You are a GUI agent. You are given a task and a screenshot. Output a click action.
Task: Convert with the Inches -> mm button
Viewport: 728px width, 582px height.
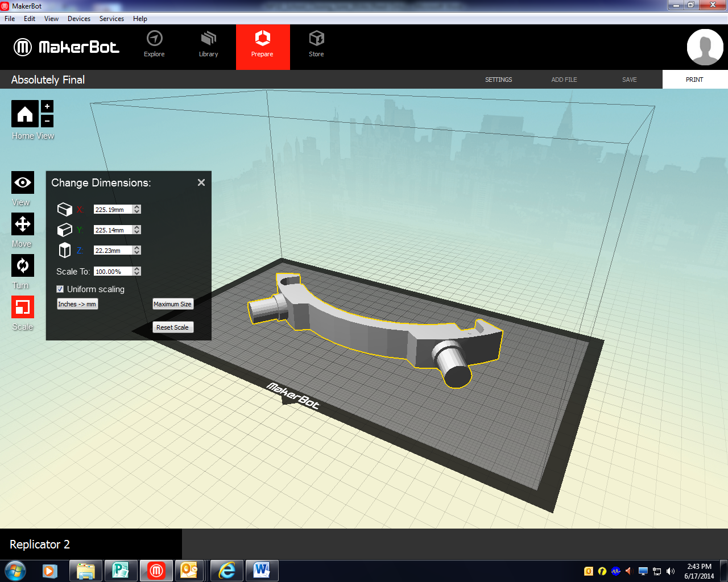pyautogui.click(x=77, y=304)
